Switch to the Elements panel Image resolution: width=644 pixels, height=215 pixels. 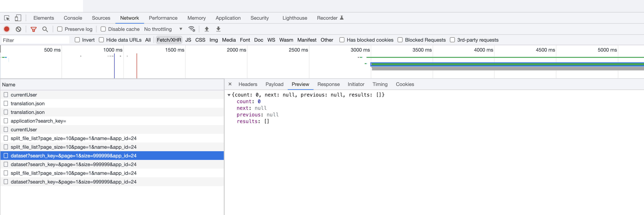44,18
